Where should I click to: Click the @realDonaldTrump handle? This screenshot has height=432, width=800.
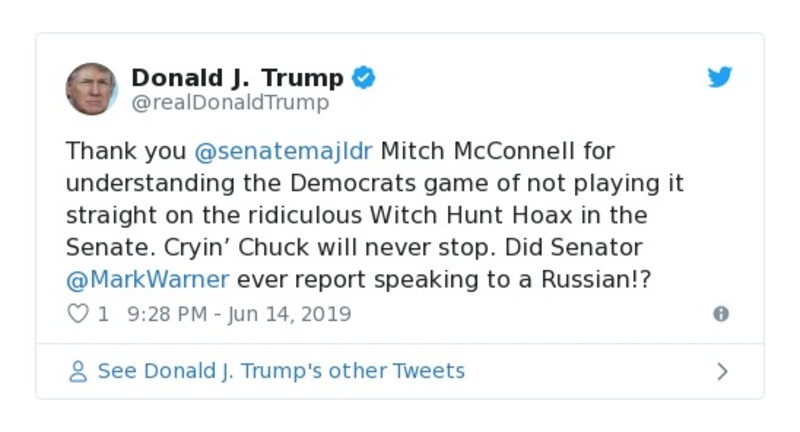pyautogui.click(x=230, y=103)
